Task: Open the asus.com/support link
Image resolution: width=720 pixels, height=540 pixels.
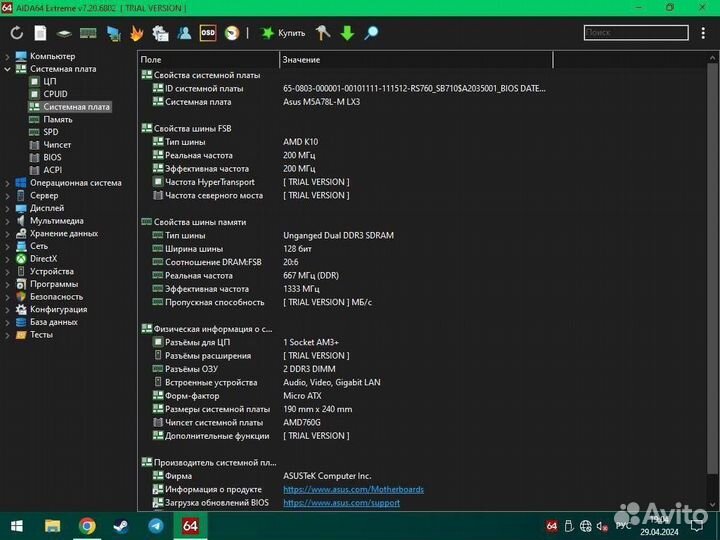Action: [341, 503]
